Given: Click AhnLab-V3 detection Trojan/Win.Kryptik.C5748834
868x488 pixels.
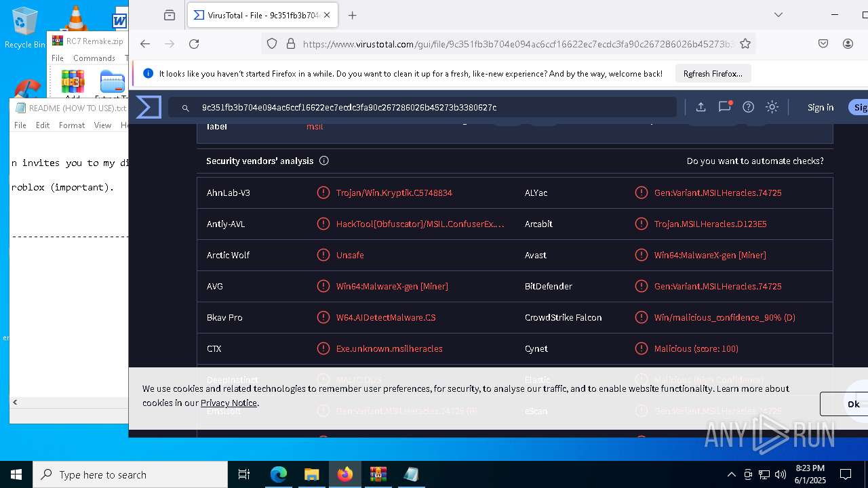Looking at the screenshot, I should tap(394, 192).
